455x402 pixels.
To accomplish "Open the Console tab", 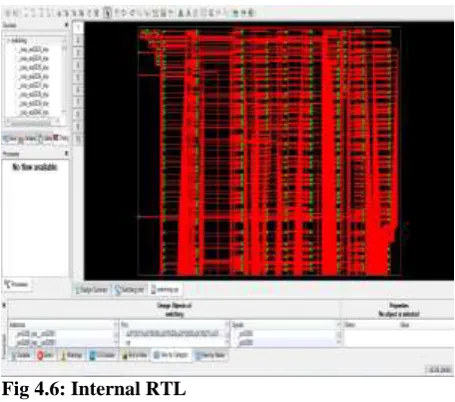I will coord(21,355).
